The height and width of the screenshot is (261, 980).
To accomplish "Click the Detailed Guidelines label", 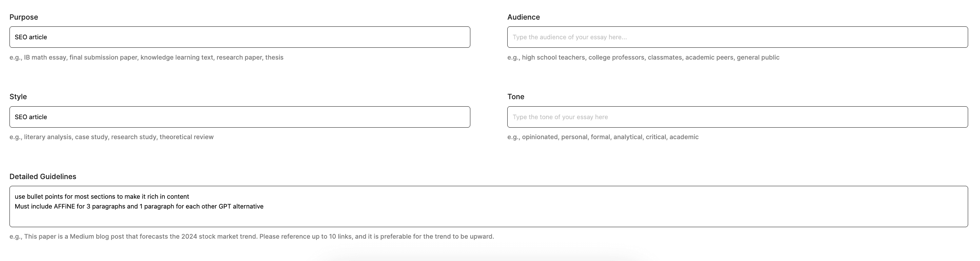I will coord(43,176).
